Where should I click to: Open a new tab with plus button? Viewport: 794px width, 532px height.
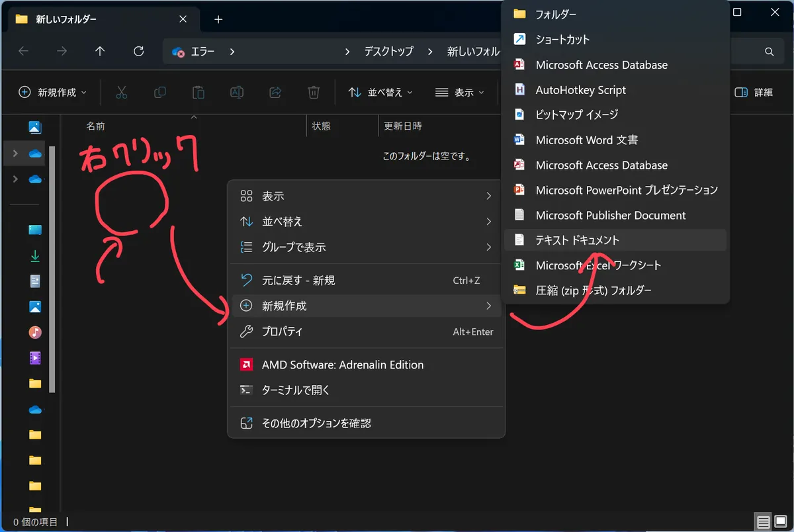(x=218, y=19)
